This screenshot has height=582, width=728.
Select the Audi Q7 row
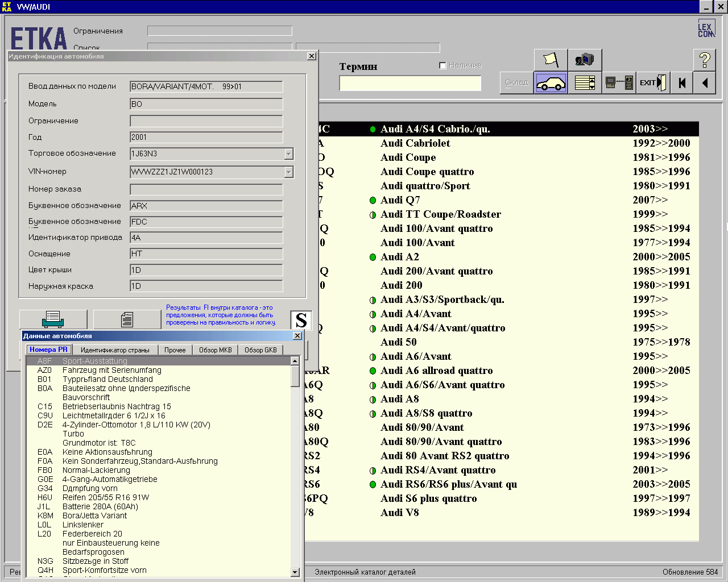coord(509,200)
